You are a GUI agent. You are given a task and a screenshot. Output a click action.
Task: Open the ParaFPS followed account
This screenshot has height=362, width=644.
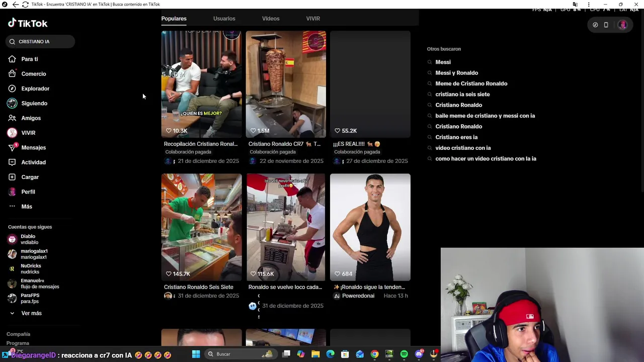pyautogui.click(x=23, y=299)
